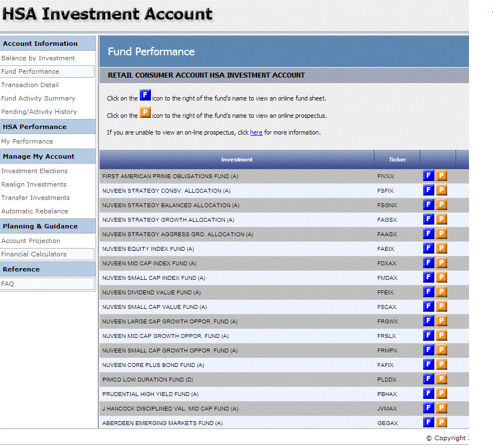Open fund sheet for J Hancock Disciplined Val. Mid Cap
493x448 pixels.
pyautogui.click(x=428, y=408)
